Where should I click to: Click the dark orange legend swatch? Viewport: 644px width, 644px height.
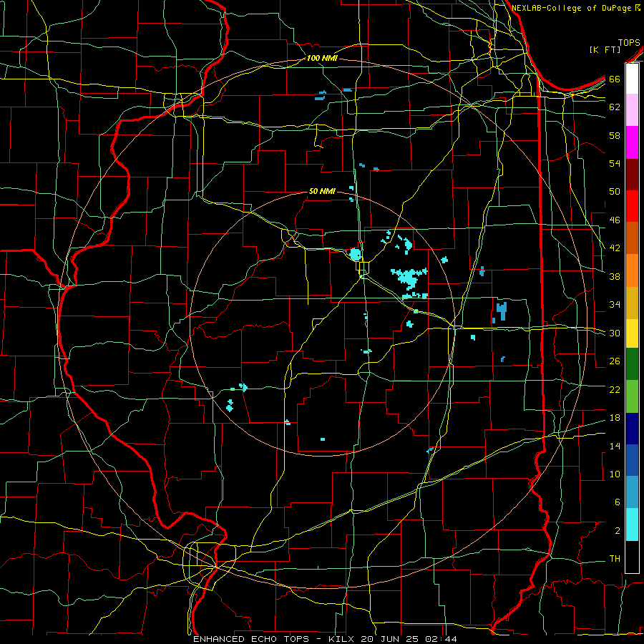tap(632, 238)
